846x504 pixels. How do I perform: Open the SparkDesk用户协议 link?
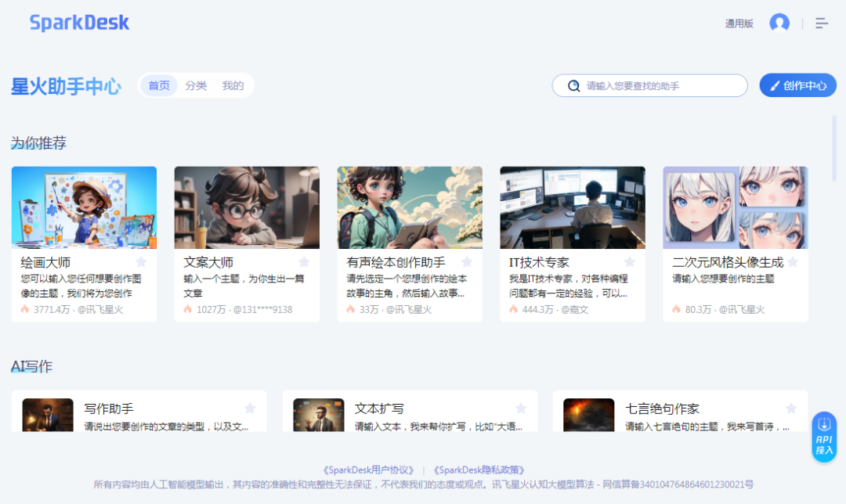[368, 470]
